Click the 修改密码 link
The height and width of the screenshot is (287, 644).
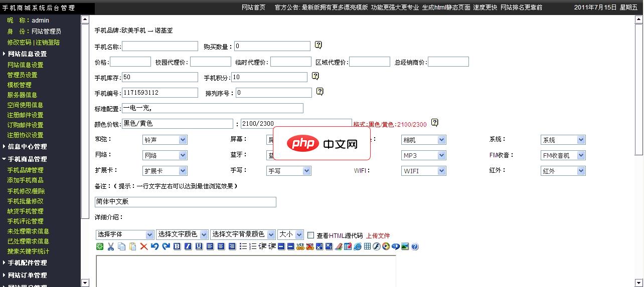click(x=19, y=43)
